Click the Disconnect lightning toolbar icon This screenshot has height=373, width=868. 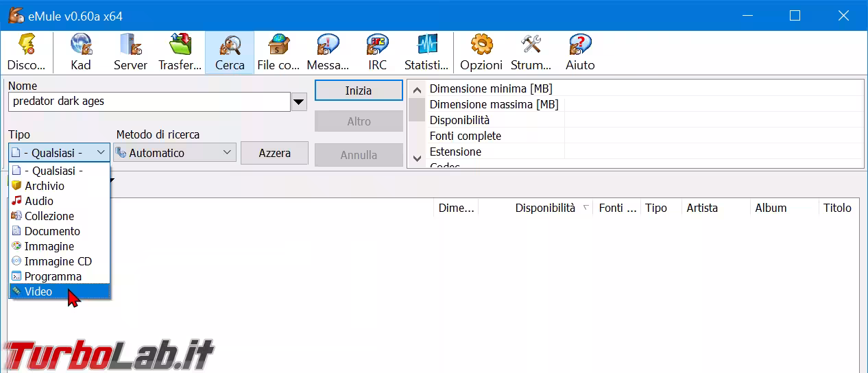[26, 45]
